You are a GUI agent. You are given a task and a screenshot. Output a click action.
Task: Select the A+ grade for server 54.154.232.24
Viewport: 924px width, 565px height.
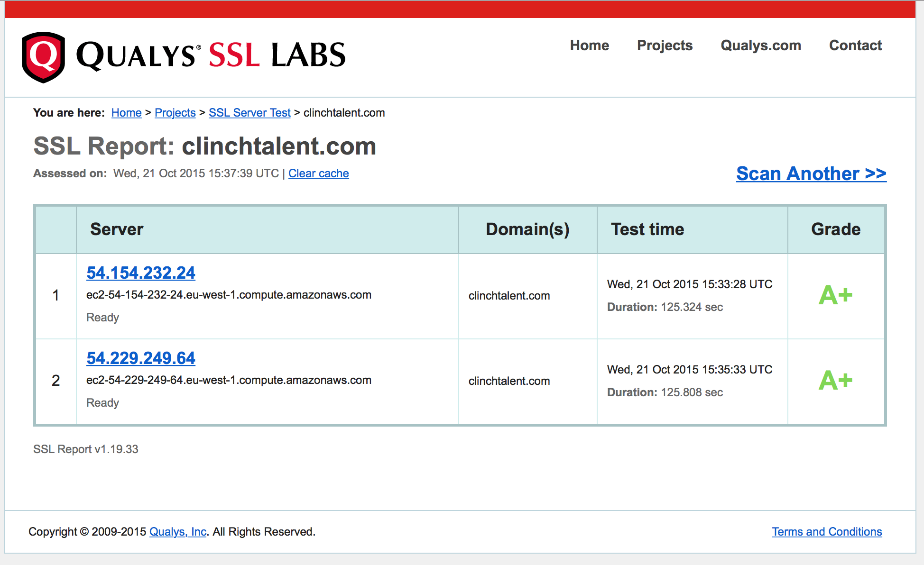[x=835, y=295]
